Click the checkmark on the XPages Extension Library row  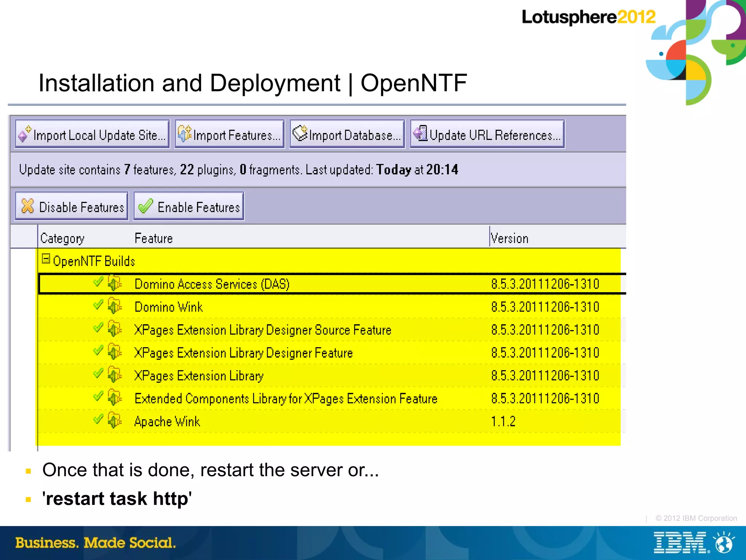98,373
